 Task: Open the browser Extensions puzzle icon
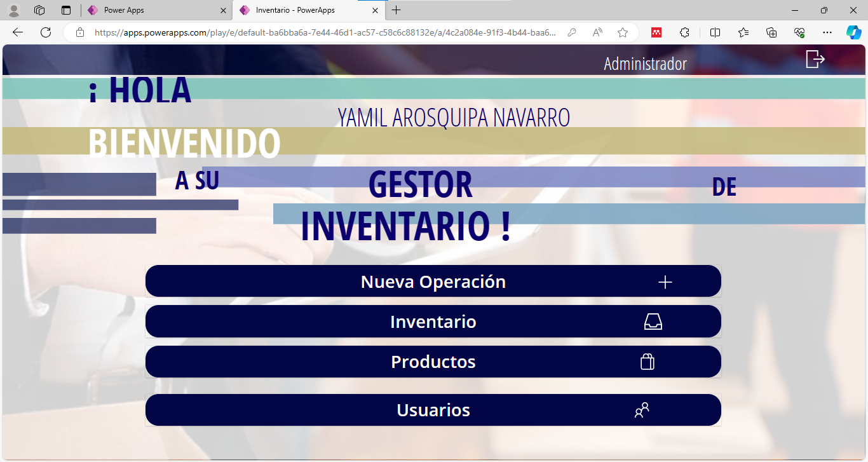[x=684, y=32]
